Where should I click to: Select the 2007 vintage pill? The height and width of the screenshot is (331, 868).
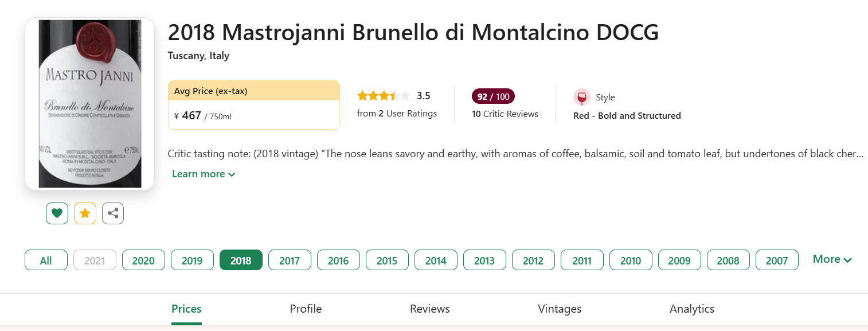pyautogui.click(x=777, y=260)
